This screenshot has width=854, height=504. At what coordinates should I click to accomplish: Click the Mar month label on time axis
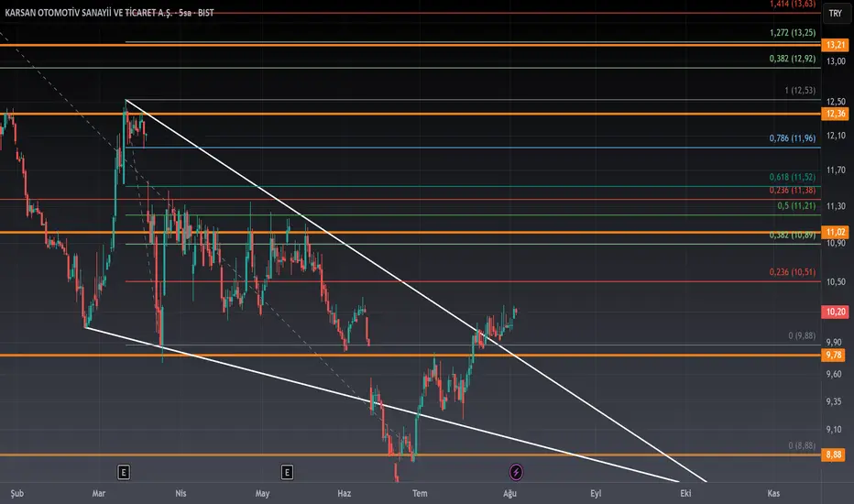point(99,494)
